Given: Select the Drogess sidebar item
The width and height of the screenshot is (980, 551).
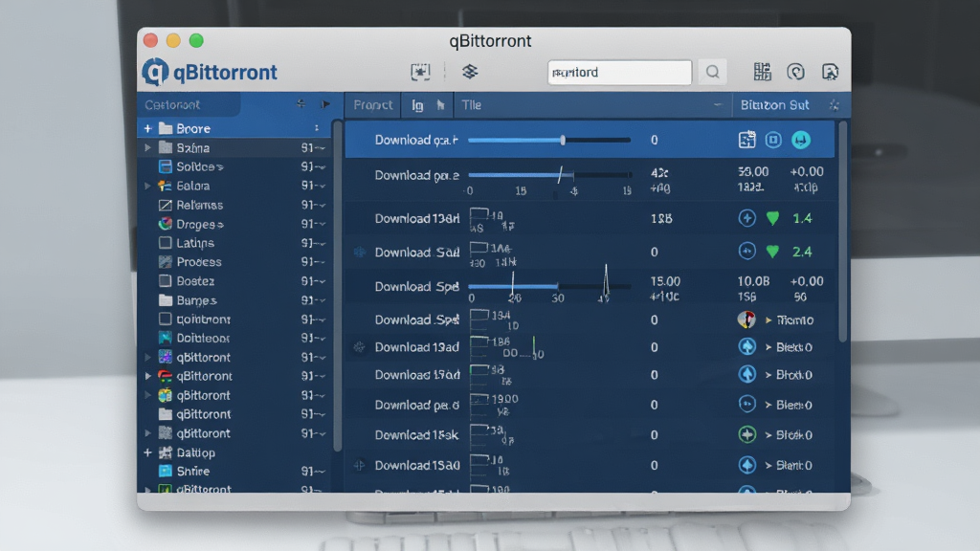Looking at the screenshot, I should pos(199,224).
